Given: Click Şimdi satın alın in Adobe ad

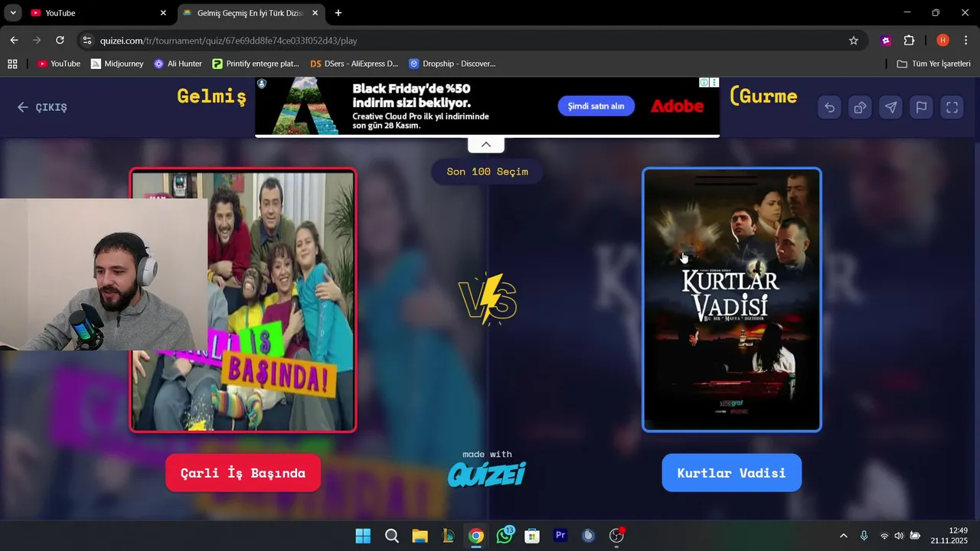Looking at the screenshot, I should tap(596, 106).
